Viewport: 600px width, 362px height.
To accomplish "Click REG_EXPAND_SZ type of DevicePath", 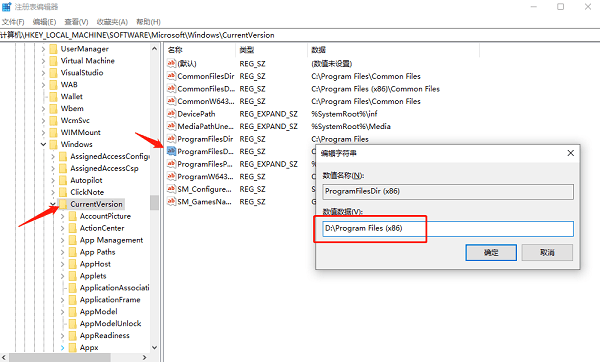I will click(269, 114).
